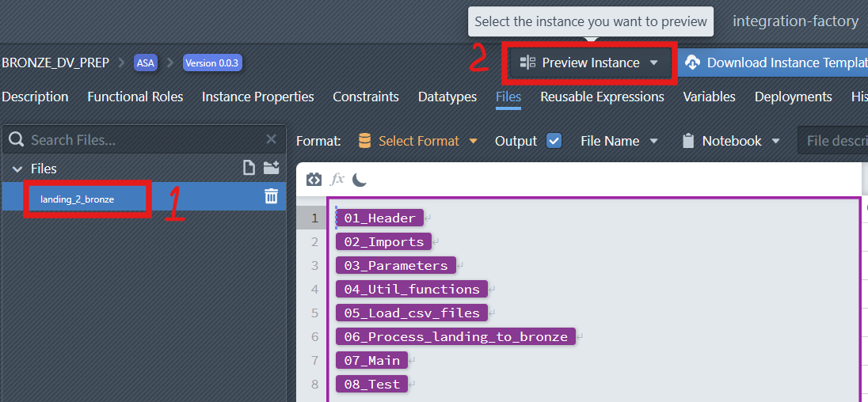Click the 06_Process_landing_to_bronze block
The image size is (868, 402).
[455, 336]
